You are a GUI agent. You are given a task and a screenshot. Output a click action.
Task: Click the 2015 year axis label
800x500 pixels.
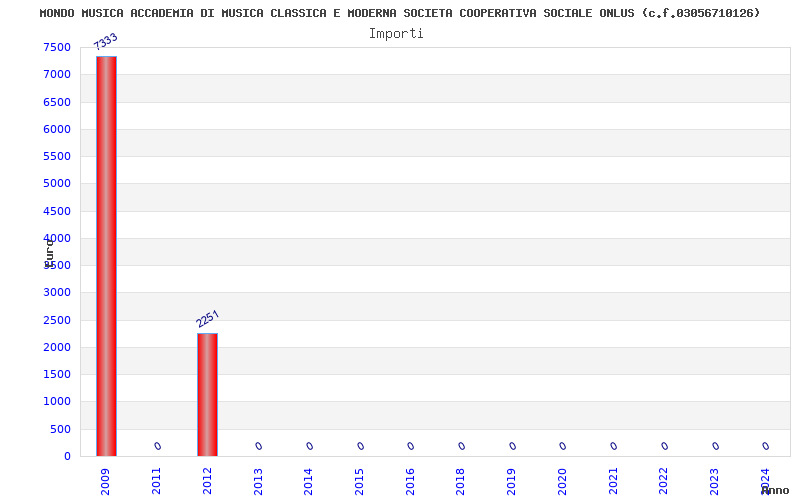point(359,482)
